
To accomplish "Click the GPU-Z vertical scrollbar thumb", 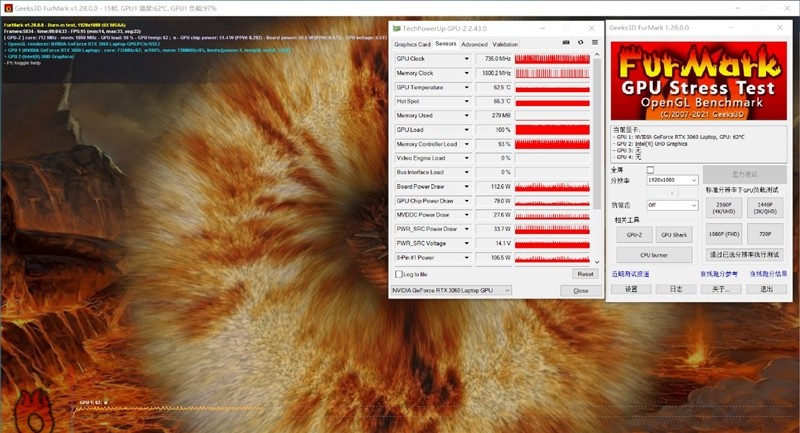I will (x=597, y=134).
